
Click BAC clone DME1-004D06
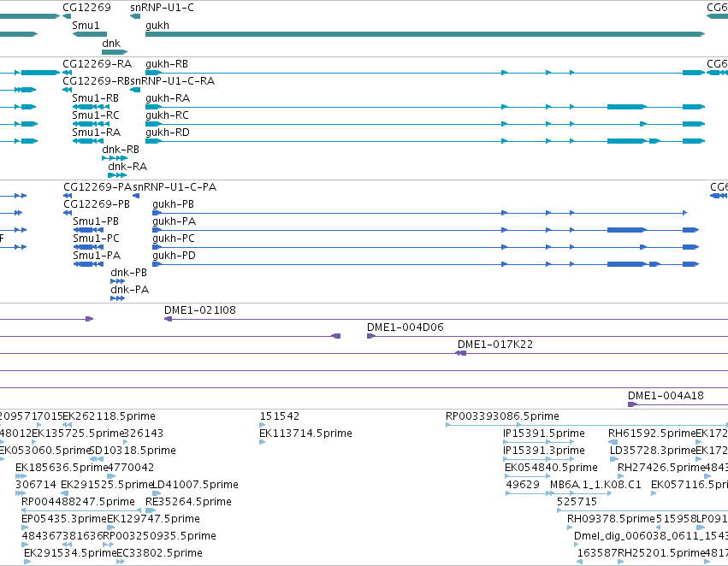(x=547, y=336)
